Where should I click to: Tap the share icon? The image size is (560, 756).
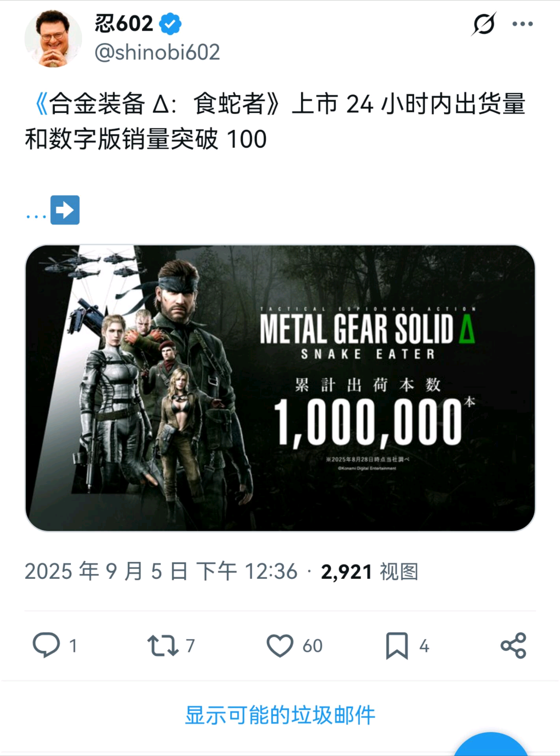pos(513,646)
